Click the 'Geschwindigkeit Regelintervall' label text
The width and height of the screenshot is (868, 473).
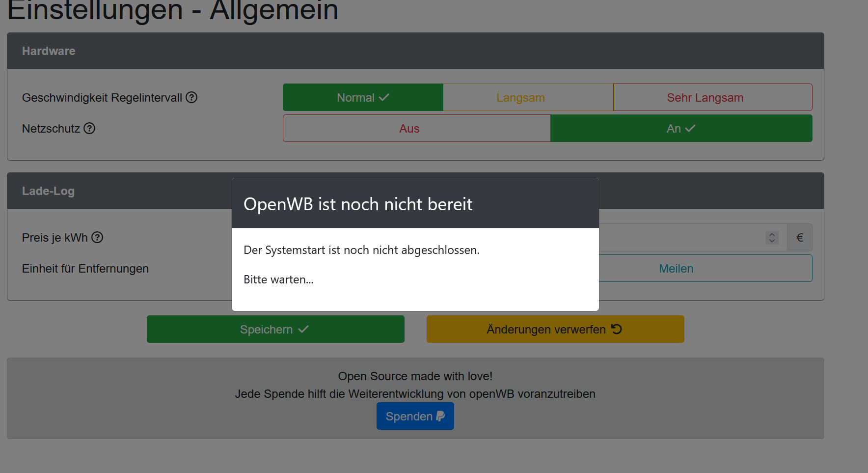tap(102, 98)
